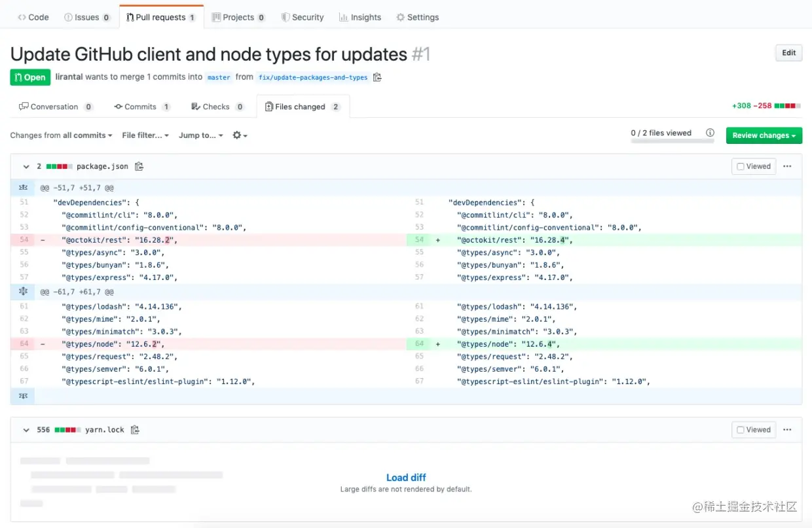Click the package.json diffstat blocks
Screen dimensions: 812x528
click(x=60, y=167)
